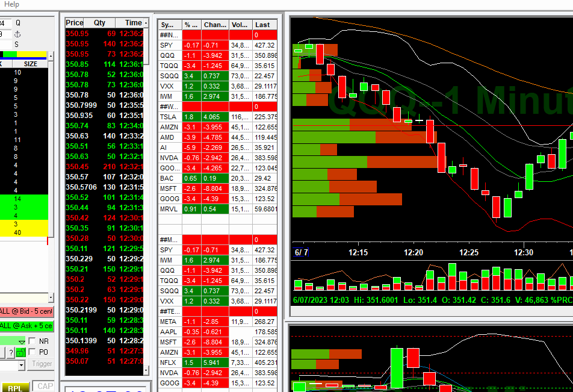Click the ##TE... group header row
The width and height of the screenshot is (573, 392).
pyautogui.click(x=218, y=311)
